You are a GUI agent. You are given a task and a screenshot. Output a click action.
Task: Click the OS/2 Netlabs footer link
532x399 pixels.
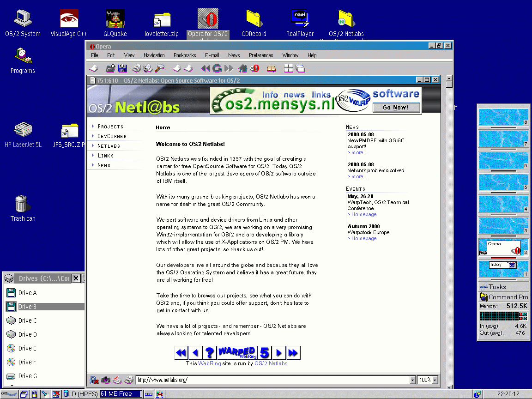271,363
